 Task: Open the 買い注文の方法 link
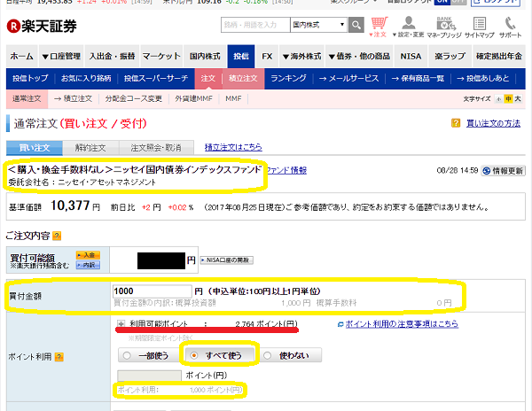pos(493,123)
